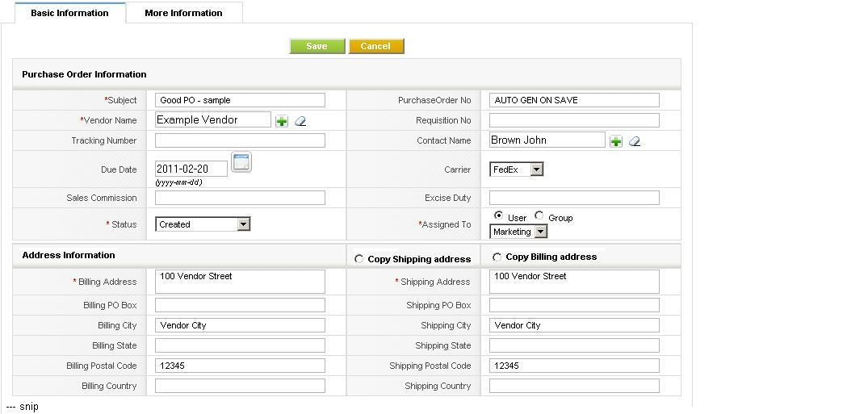Click the (yyyy-mm-dd) date format hint
The height and width of the screenshot is (414, 868).
(x=178, y=182)
